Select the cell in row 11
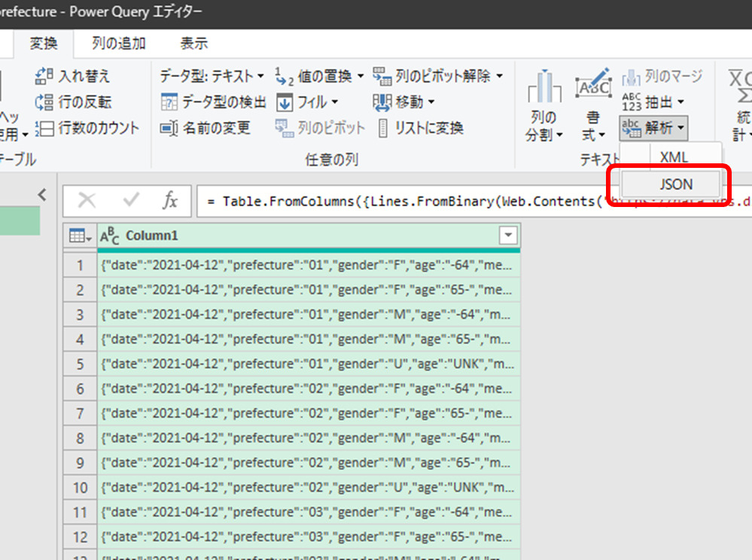Screen dimensions: 752x560 click(x=309, y=512)
